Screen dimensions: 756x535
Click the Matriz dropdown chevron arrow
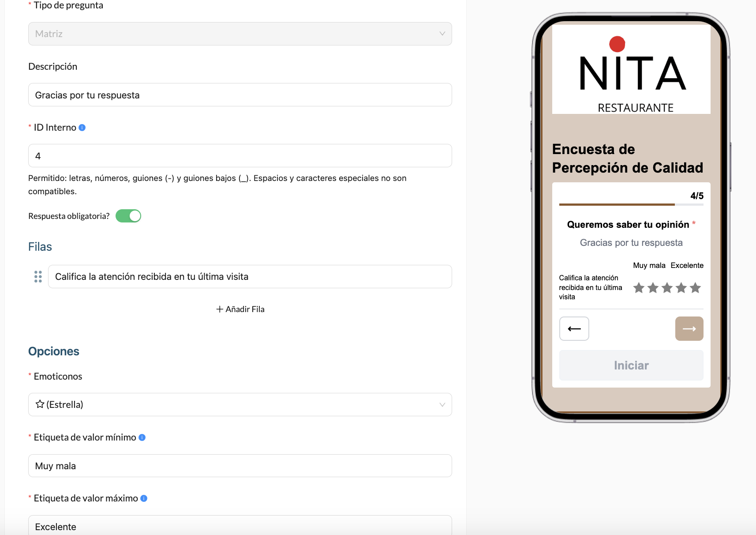[442, 34]
